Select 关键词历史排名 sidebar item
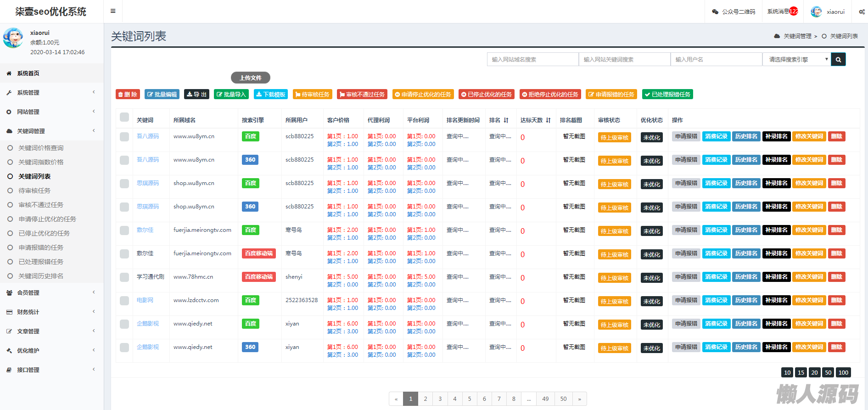 [x=41, y=276]
